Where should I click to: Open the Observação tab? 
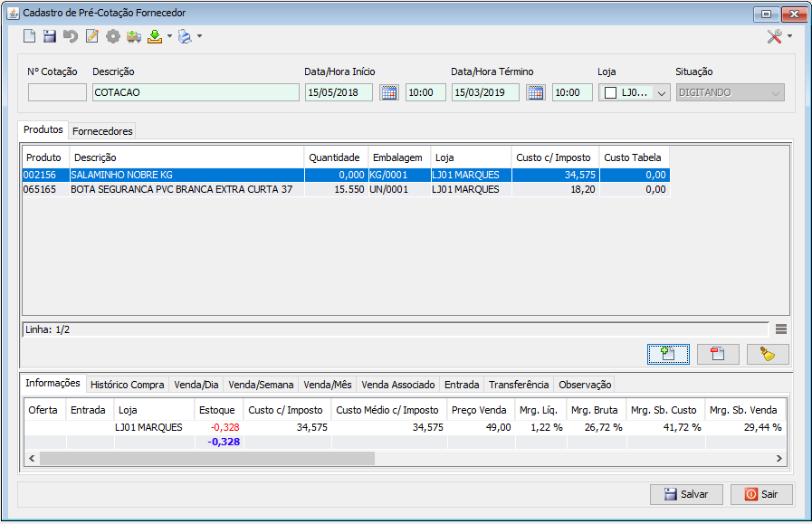pyautogui.click(x=585, y=385)
